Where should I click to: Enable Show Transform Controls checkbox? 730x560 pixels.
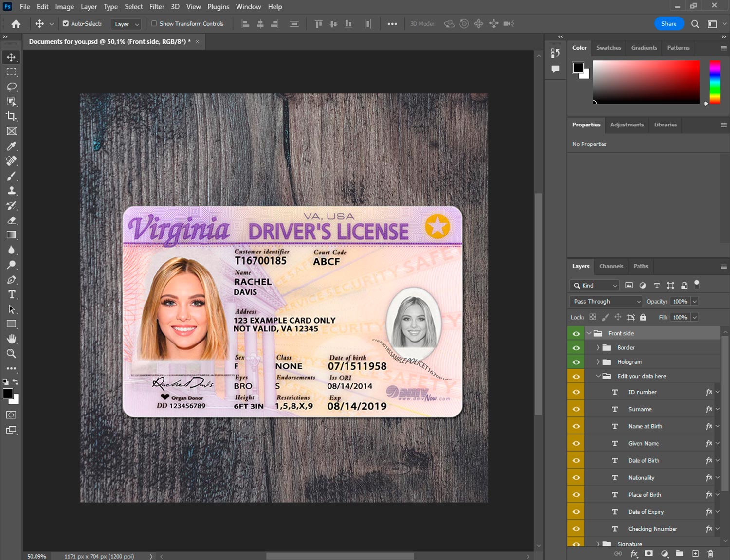154,23
